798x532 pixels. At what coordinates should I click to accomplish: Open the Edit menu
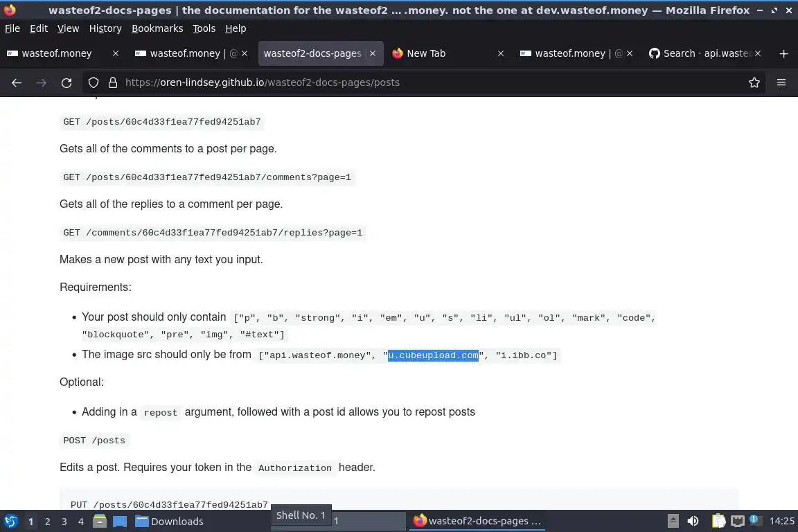(x=39, y=28)
